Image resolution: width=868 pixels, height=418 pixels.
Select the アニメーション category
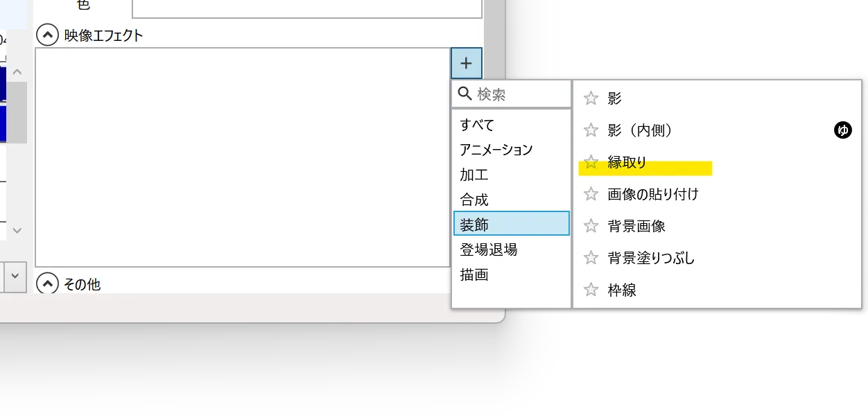click(512, 150)
